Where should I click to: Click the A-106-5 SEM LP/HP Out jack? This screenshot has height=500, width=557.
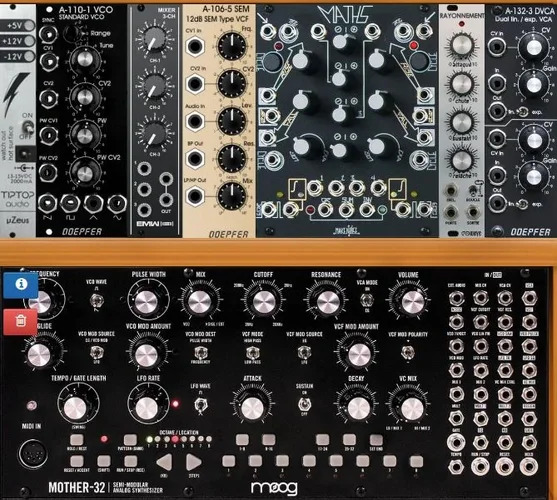(195, 196)
